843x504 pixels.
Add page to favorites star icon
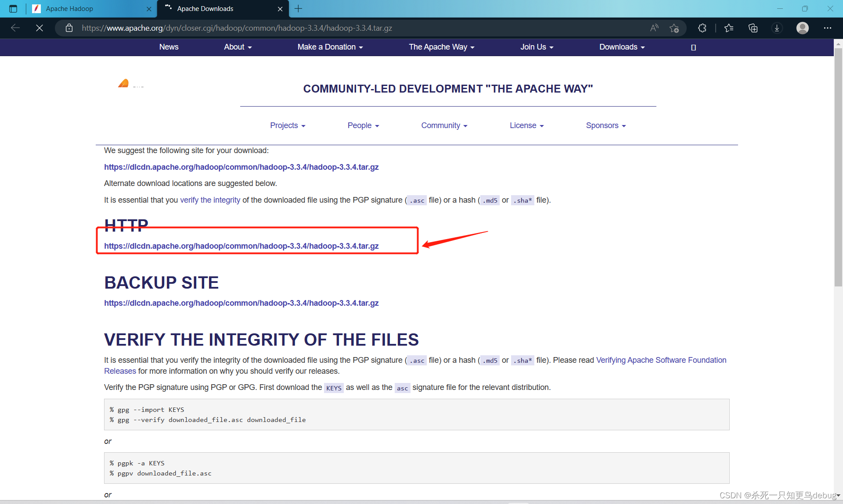pos(674,28)
